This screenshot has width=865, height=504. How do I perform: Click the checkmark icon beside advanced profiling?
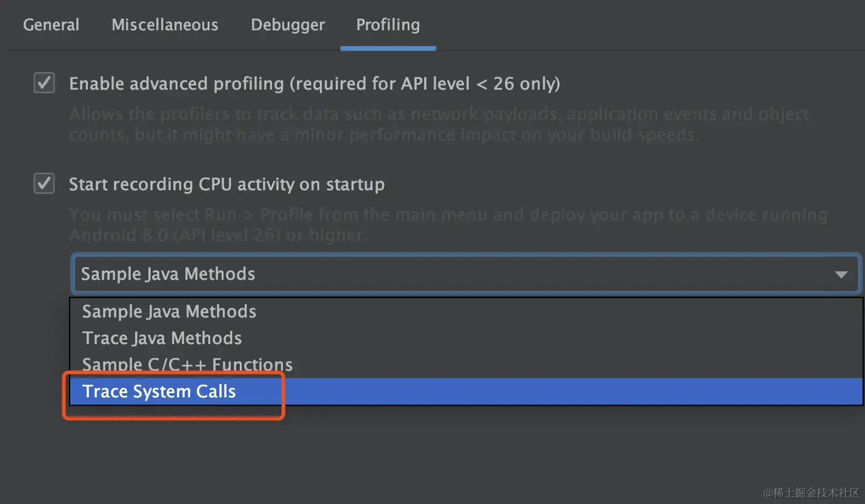click(x=44, y=83)
